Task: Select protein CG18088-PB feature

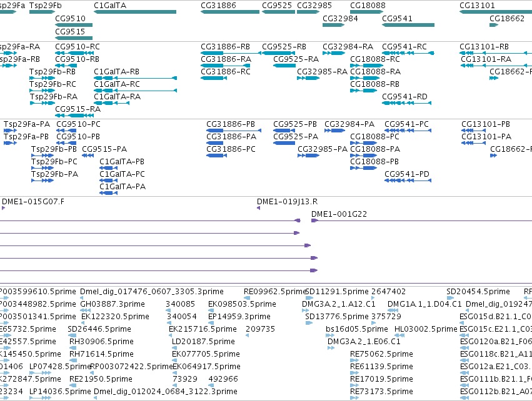Action: tap(364, 168)
